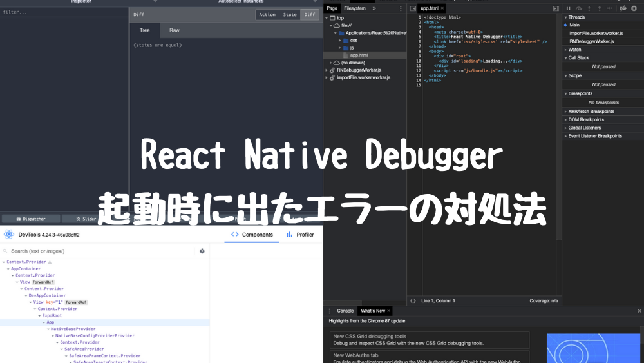Close the What's New drawer tab
The image size is (644, 363).
(388, 311)
